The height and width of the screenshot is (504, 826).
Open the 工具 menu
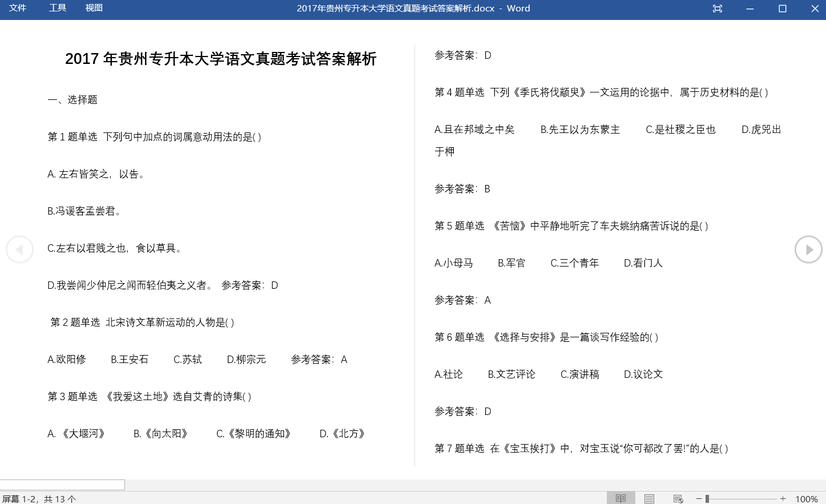point(58,8)
